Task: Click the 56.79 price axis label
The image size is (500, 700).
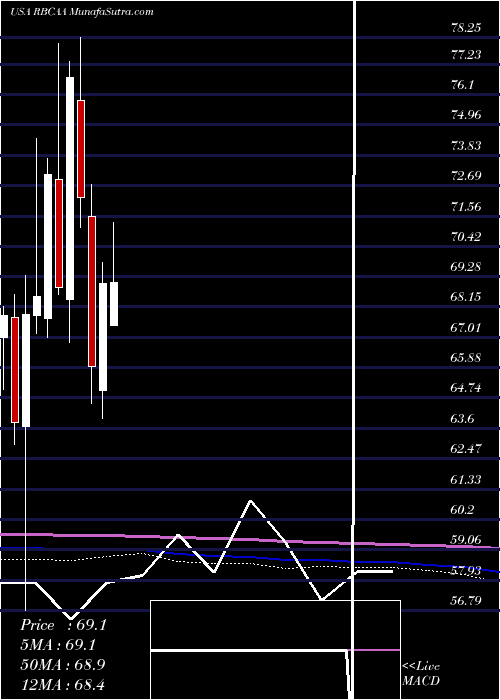Action: click(x=466, y=601)
